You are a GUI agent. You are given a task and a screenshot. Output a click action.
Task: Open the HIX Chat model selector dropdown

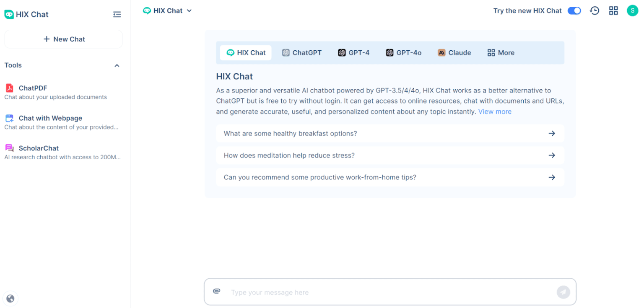point(167,10)
